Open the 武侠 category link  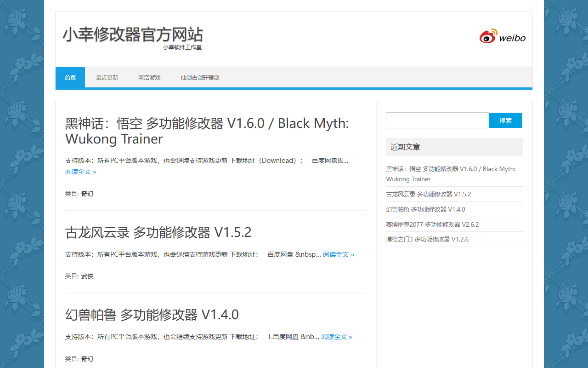87,276
